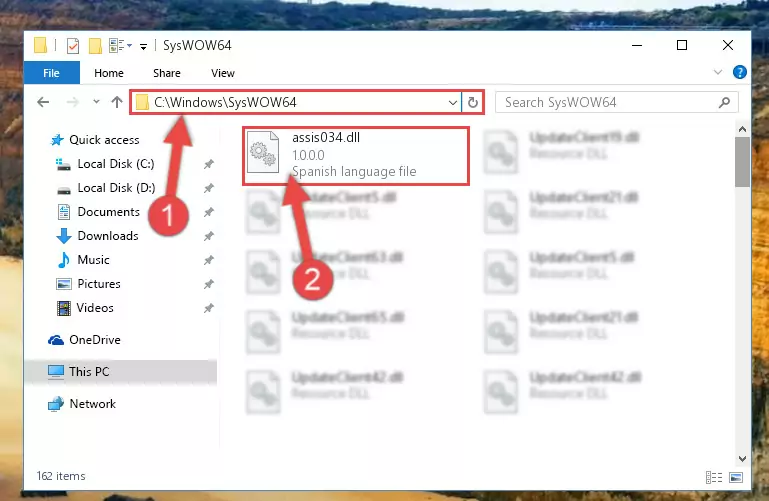Open Local Disk (D:) in sidebar
The image size is (769, 501).
pyautogui.click(x=116, y=188)
